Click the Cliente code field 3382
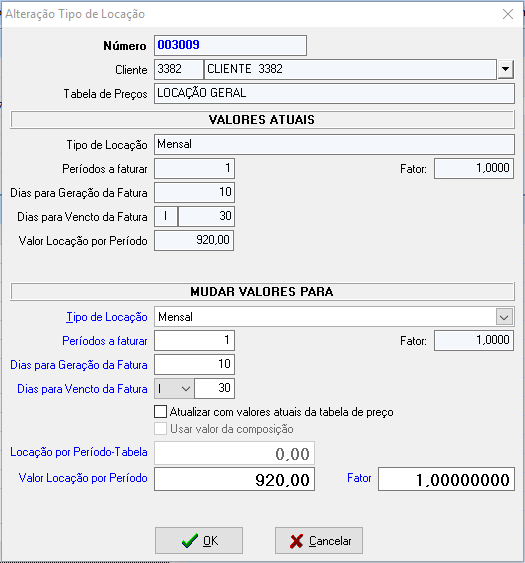The width and height of the screenshot is (525, 563). point(179,69)
